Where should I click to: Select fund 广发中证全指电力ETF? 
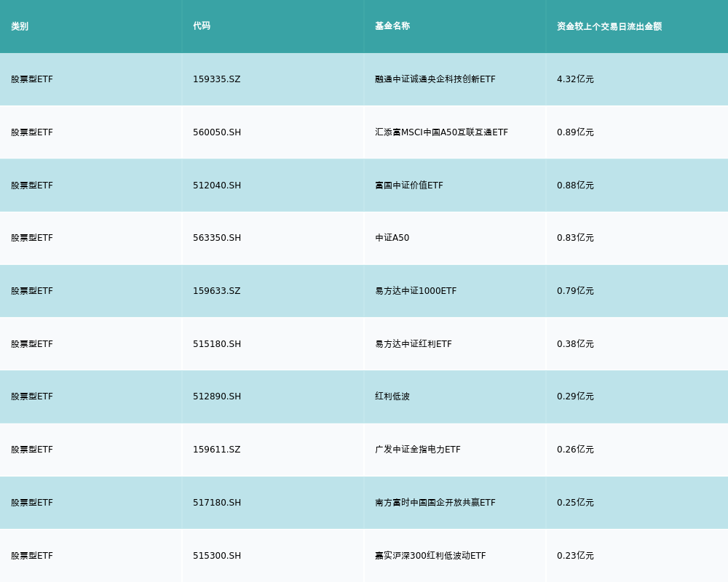(x=418, y=450)
